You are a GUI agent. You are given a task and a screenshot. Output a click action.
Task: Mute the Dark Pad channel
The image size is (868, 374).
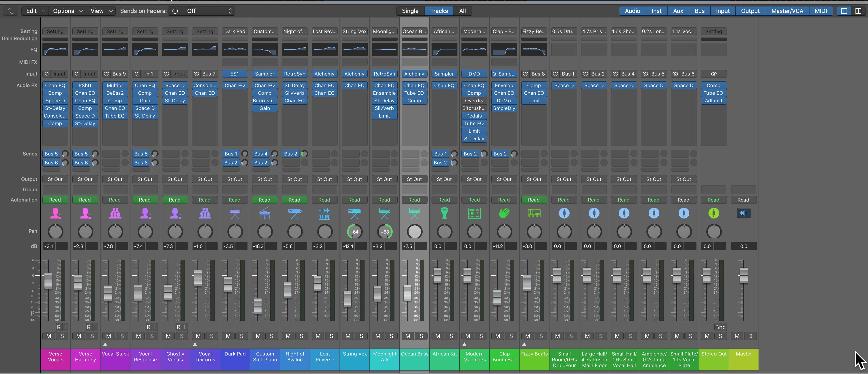228,336
